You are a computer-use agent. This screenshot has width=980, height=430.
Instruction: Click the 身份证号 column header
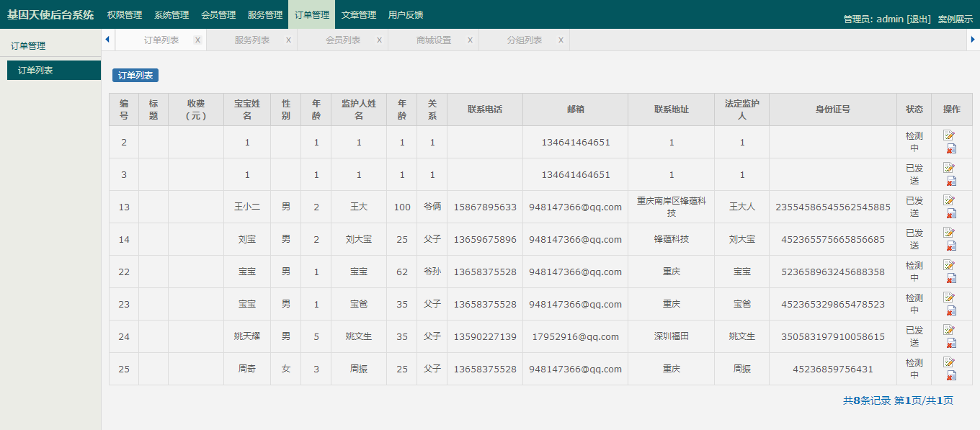[x=833, y=109]
